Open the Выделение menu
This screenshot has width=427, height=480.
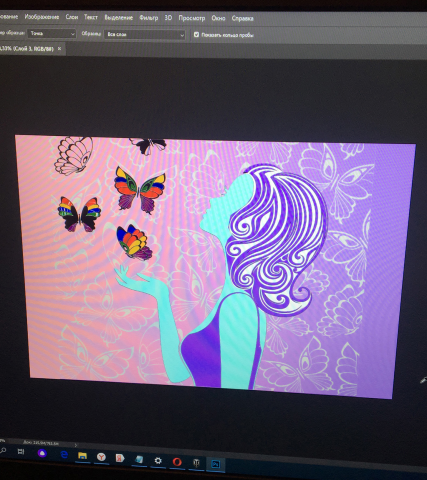tap(118, 18)
